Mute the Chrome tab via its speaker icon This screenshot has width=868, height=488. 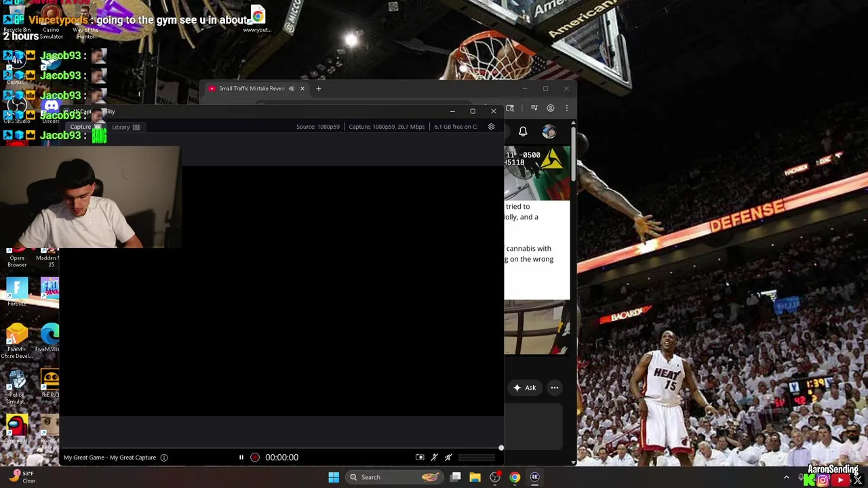point(292,89)
